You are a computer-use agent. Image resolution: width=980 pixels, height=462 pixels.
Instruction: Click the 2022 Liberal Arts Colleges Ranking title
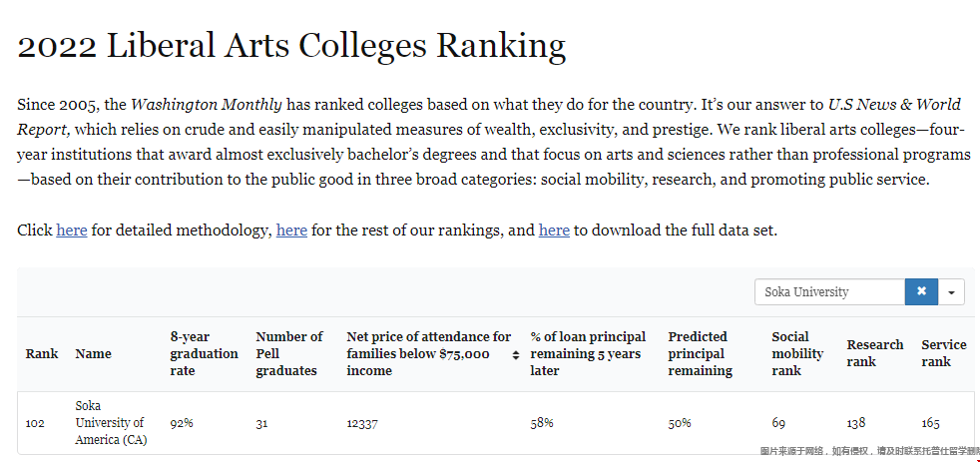pos(291,46)
